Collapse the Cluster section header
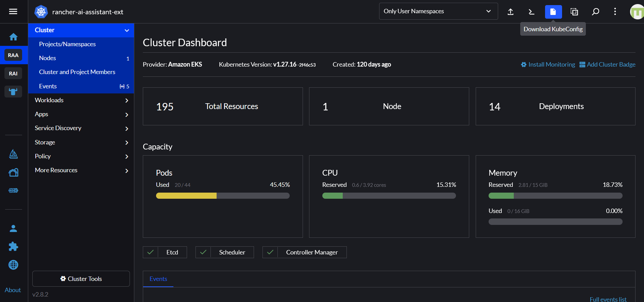This screenshot has height=302, width=644. coord(81,30)
